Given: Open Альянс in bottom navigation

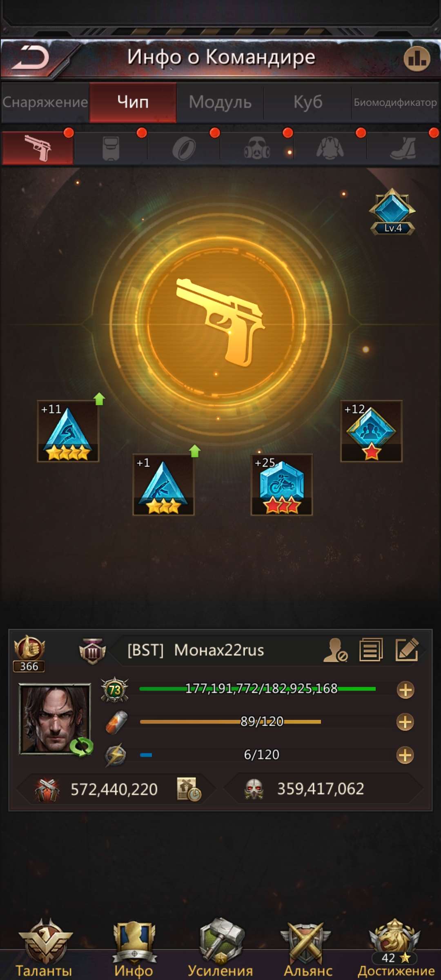Looking at the screenshot, I should (308, 948).
